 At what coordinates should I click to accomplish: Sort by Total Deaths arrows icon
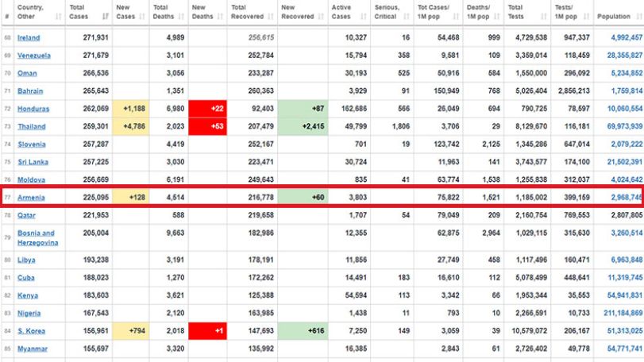pyautogui.click(x=182, y=17)
